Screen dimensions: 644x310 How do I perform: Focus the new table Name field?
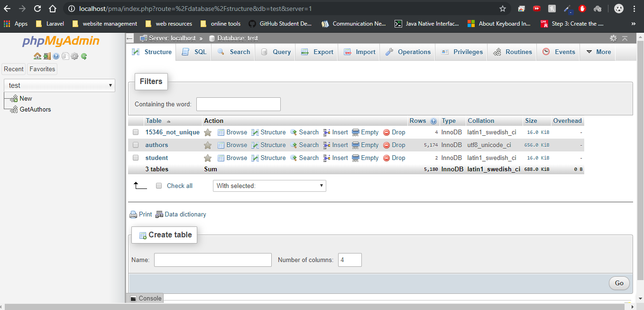[213, 260]
